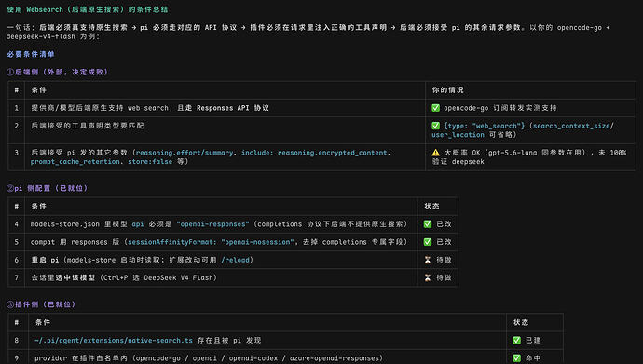Viewport: 643px width, 364px height.
Task: Click the text 后端接受的工具声明类型要匹配
Action: tap(88, 126)
